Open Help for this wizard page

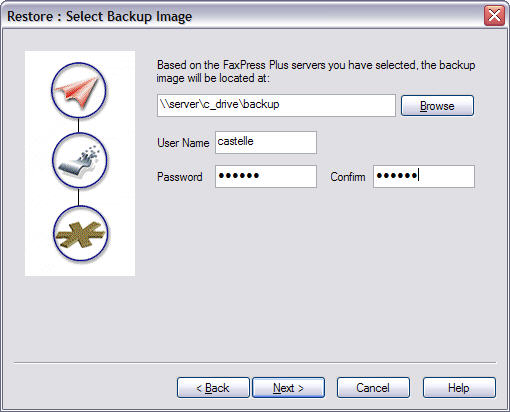click(x=459, y=388)
